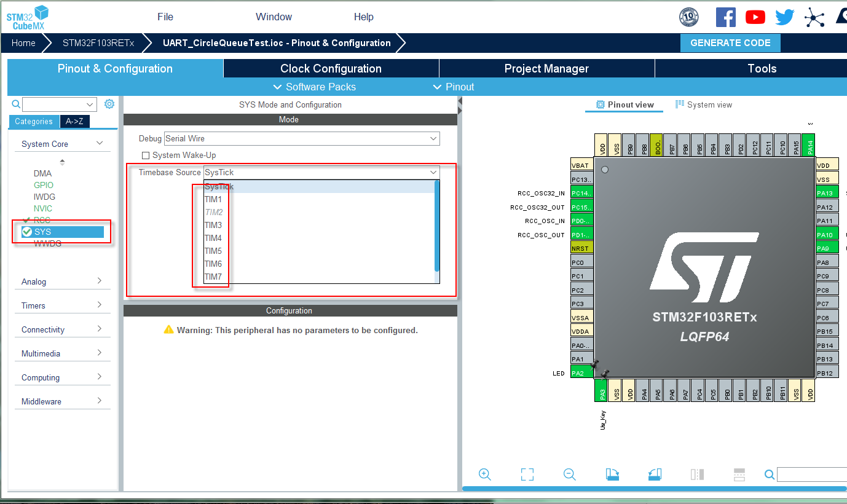The image size is (847, 504).
Task: Open the File menu
Action: coord(165,17)
